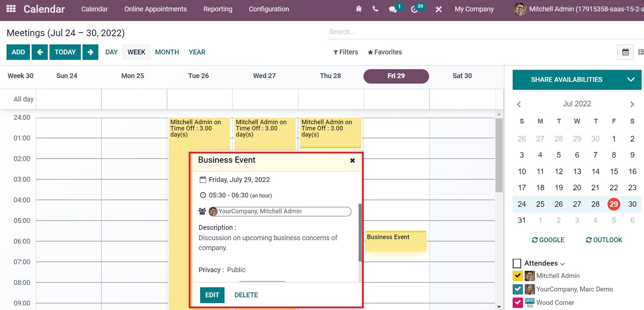Switch to list view icon
644x310 pixels.
click(x=641, y=52)
